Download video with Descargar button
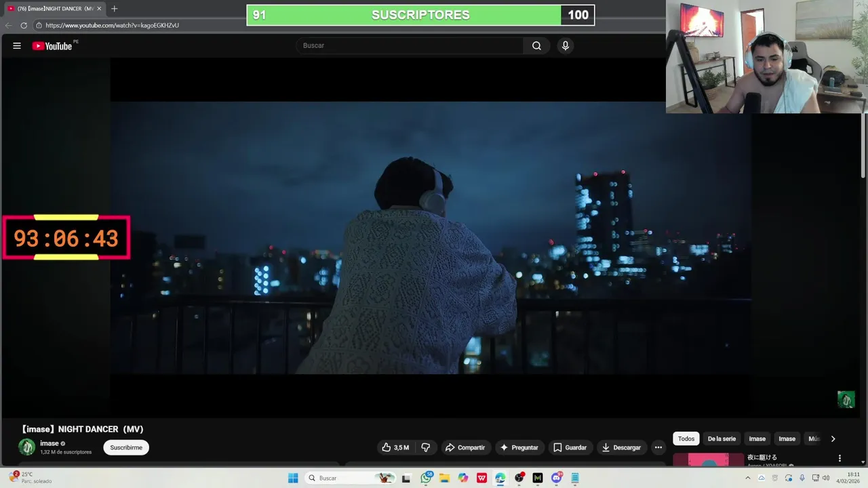 point(621,447)
